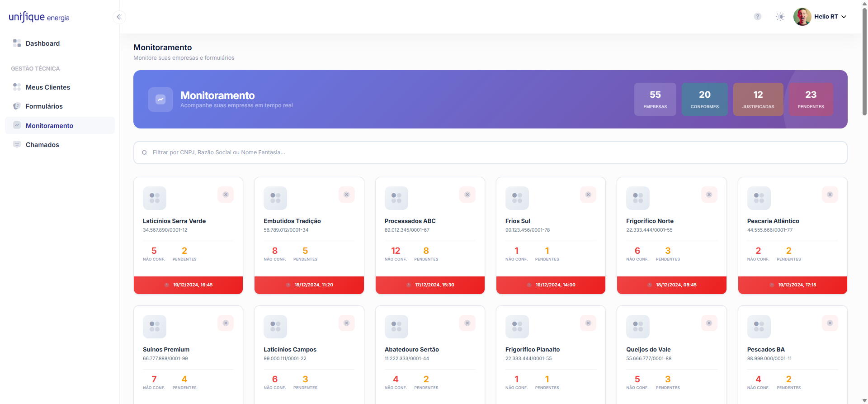868x404 pixels.
Task: Click the help question mark icon
Action: point(758,17)
